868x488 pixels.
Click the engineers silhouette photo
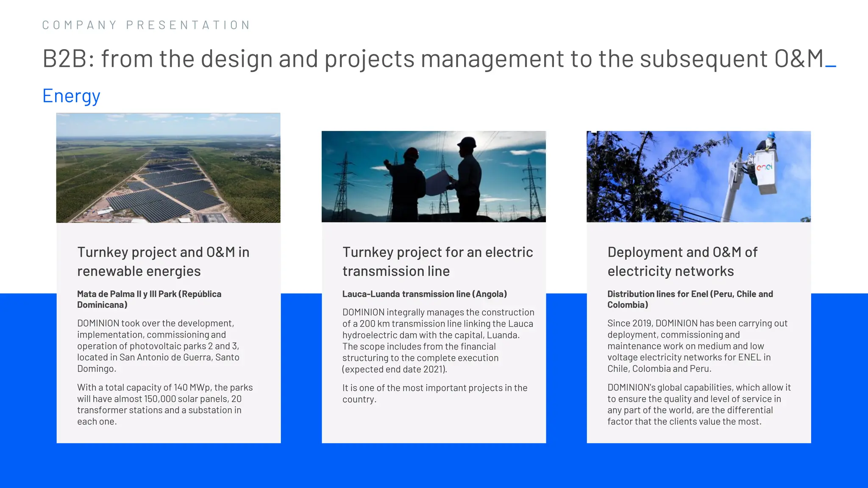click(434, 177)
